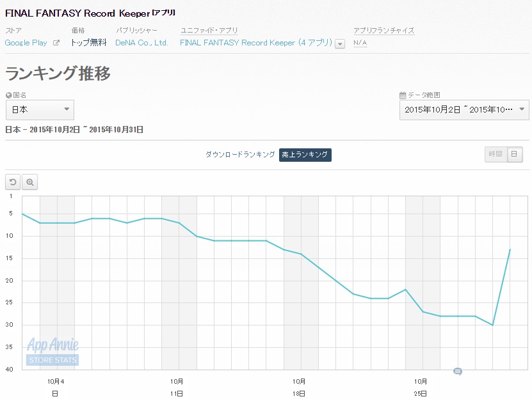
Task: Open the chart comment bubble marker
Action: [458, 372]
